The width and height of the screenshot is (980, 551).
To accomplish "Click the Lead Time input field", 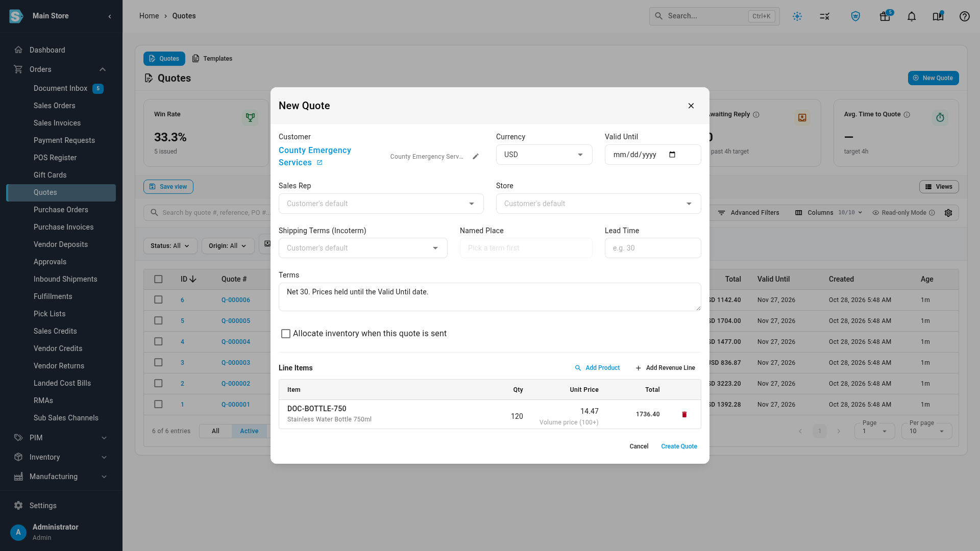I will [x=653, y=248].
